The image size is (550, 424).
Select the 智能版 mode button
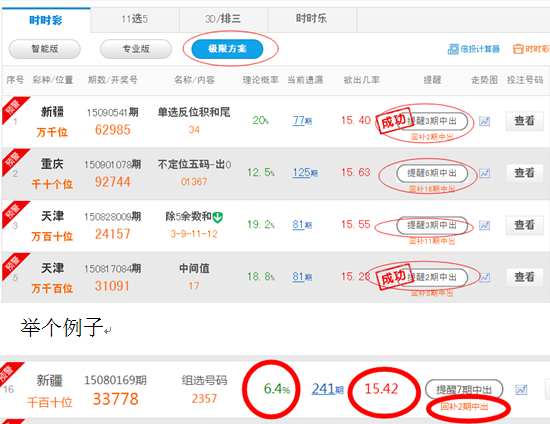point(45,49)
